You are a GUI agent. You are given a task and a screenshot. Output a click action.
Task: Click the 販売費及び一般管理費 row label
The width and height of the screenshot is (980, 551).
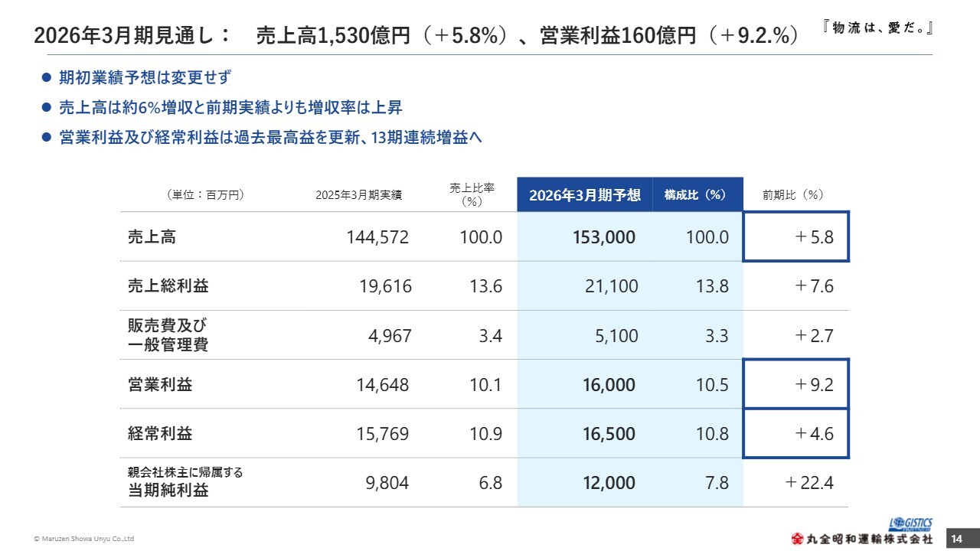pyautogui.click(x=168, y=335)
